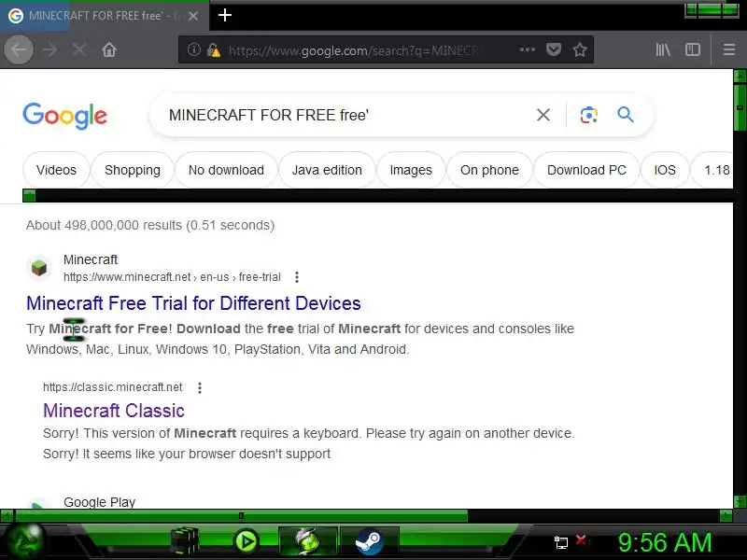Image resolution: width=747 pixels, height=560 pixels.
Task: Select the 1.18 filter chip
Action: coord(714,170)
